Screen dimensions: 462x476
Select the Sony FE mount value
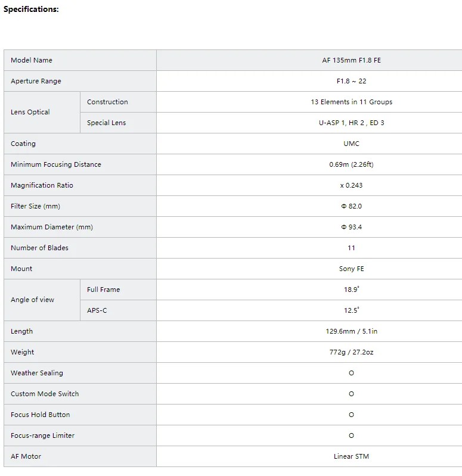click(351, 269)
